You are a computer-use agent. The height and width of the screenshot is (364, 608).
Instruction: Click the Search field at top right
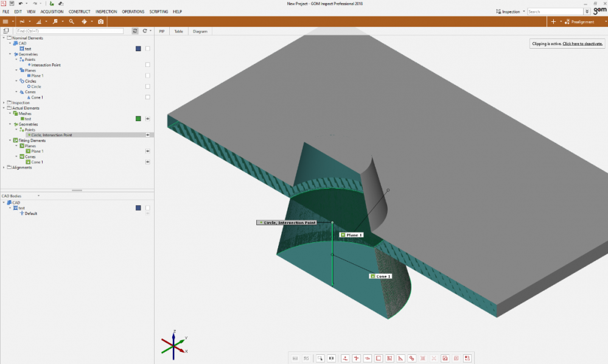click(555, 12)
